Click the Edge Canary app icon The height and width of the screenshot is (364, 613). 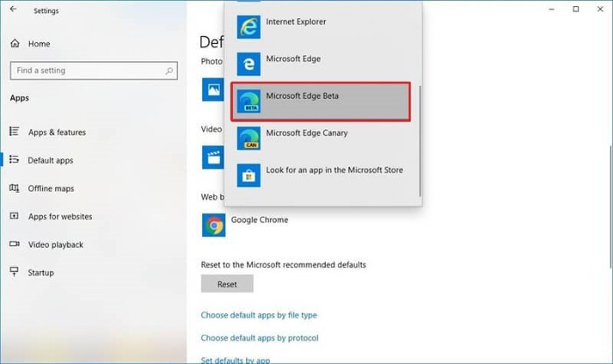click(x=249, y=138)
